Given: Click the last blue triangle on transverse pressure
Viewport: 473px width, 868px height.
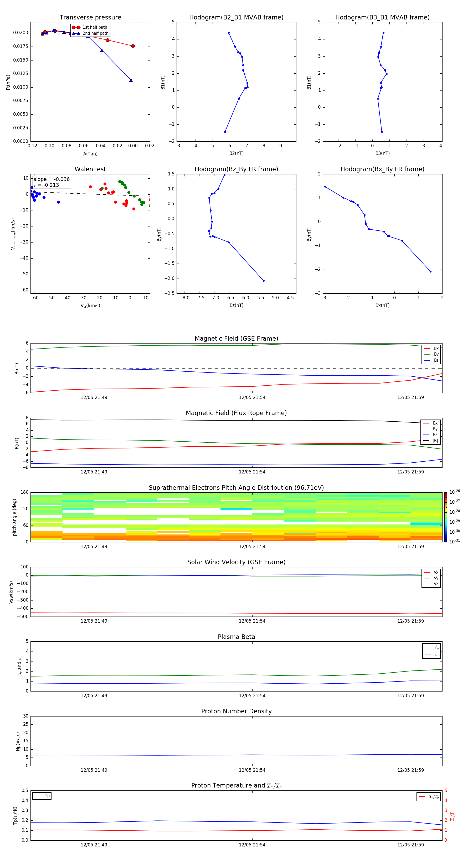Looking at the screenshot, I should [131, 80].
